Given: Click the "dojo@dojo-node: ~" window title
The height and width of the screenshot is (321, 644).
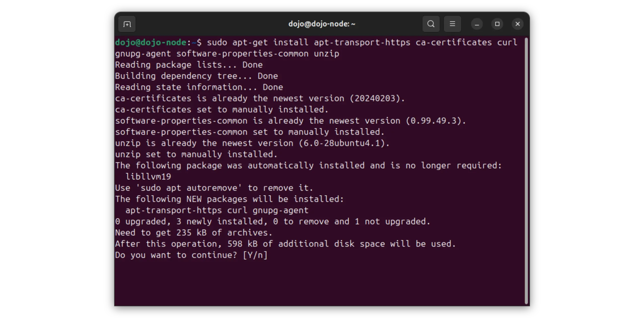Looking at the screenshot, I should (322, 24).
